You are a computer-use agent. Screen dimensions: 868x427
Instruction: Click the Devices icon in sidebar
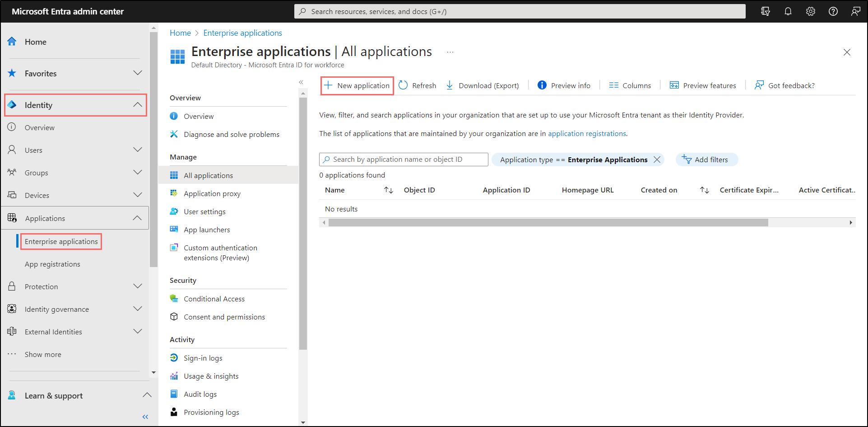coord(12,195)
